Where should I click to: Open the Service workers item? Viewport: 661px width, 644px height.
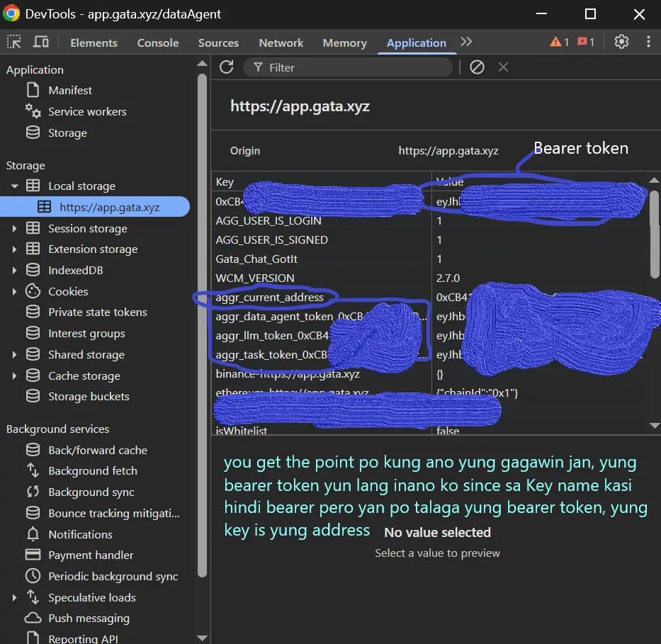pyautogui.click(x=87, y=112)
